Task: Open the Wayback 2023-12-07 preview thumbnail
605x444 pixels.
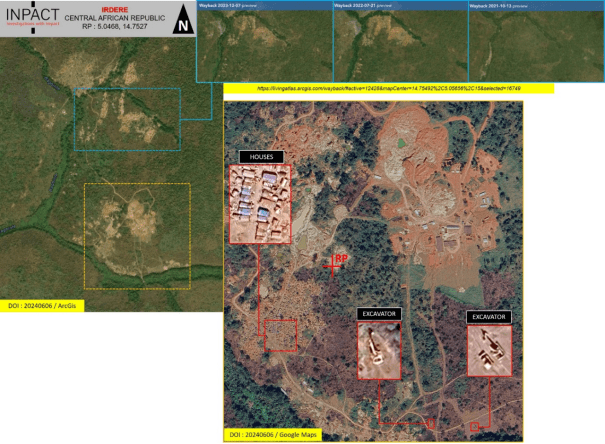Action: (x=264, y=44)
